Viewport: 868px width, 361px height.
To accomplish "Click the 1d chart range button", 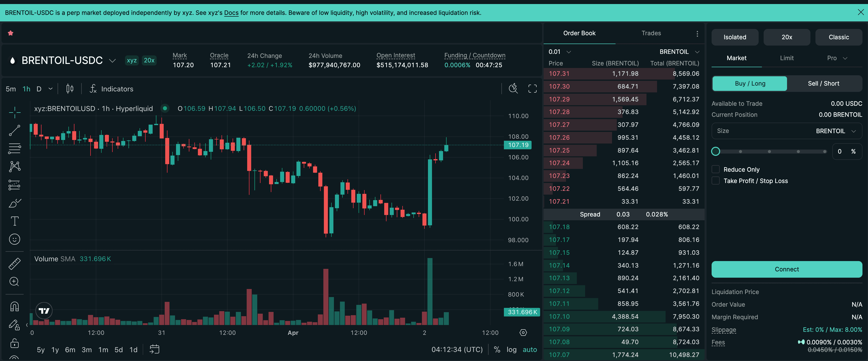I will 134,349.
